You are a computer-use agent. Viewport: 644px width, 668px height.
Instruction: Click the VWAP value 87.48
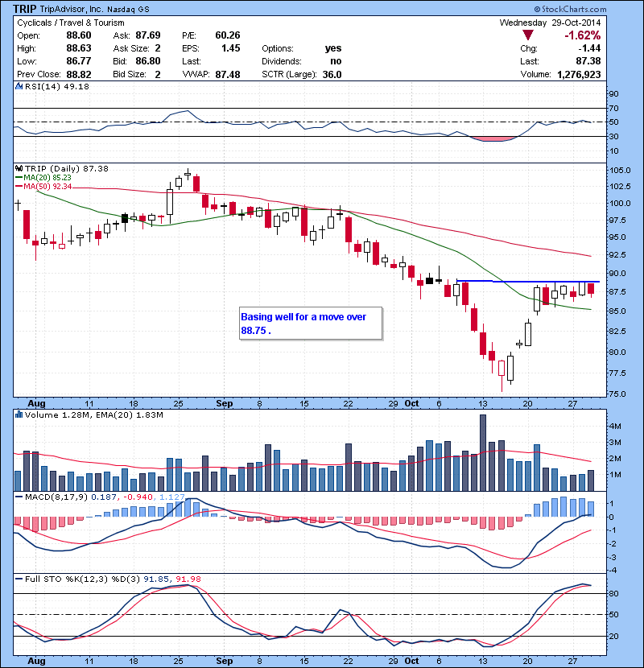tap(228, 75)
